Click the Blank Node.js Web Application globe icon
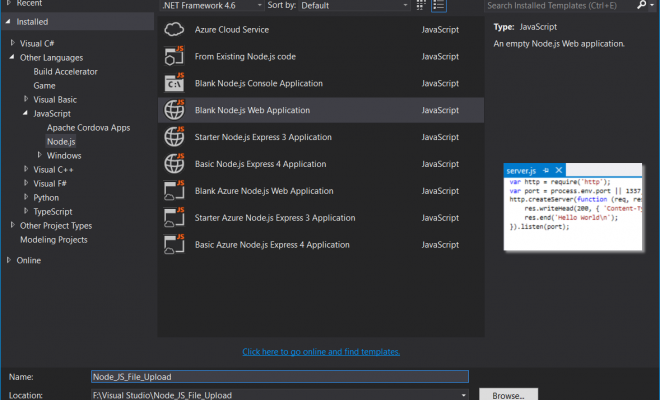Viewport: 660px width, 400px height. (174, 110)
